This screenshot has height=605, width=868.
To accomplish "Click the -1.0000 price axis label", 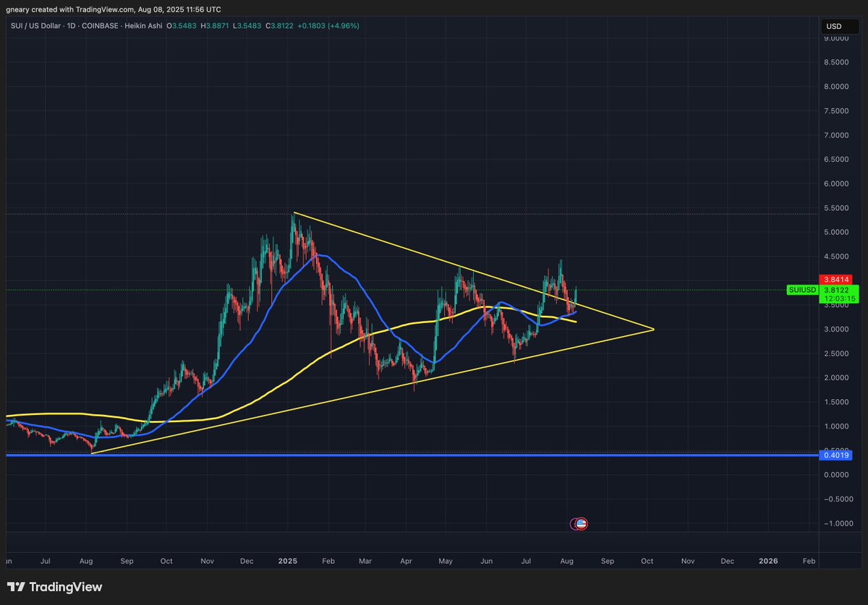I will point(837,524).
